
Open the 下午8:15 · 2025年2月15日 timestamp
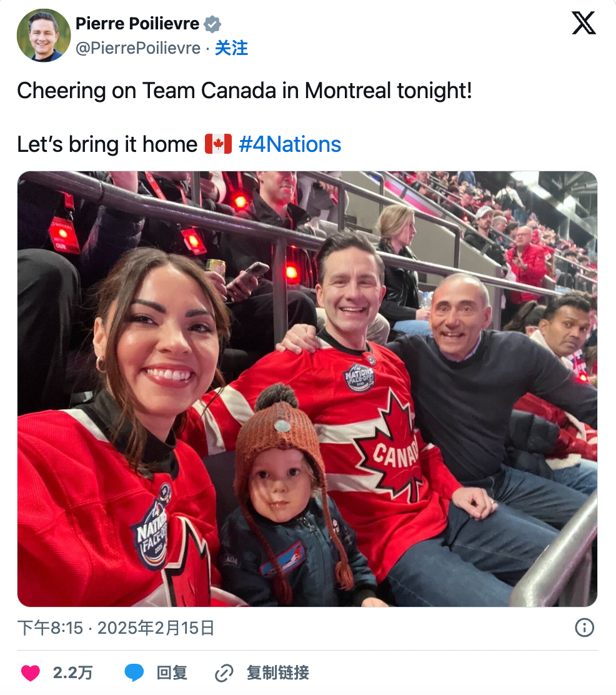coord(116,627)
